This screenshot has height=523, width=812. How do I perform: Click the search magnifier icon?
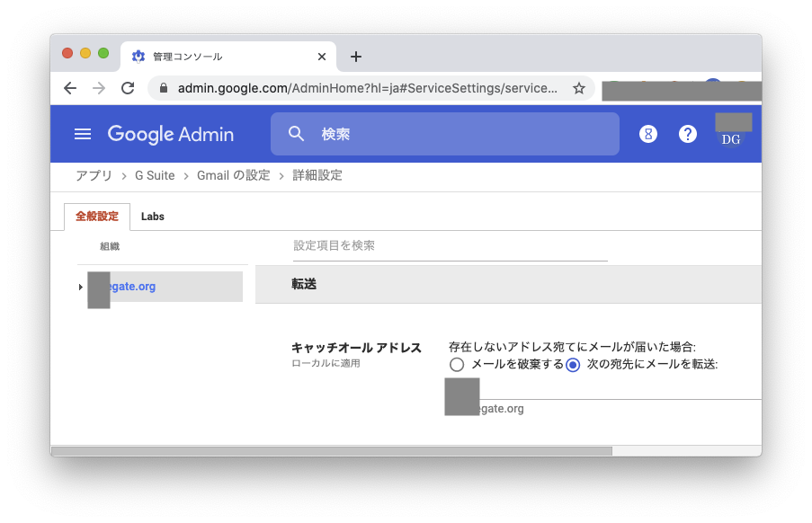[297, 134]
